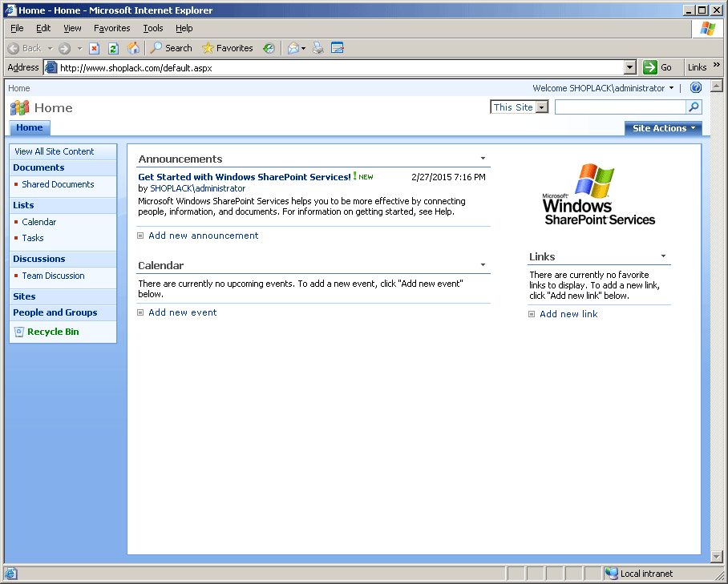
Task: Open the Edit menu
Action: [x=43, y=28]
